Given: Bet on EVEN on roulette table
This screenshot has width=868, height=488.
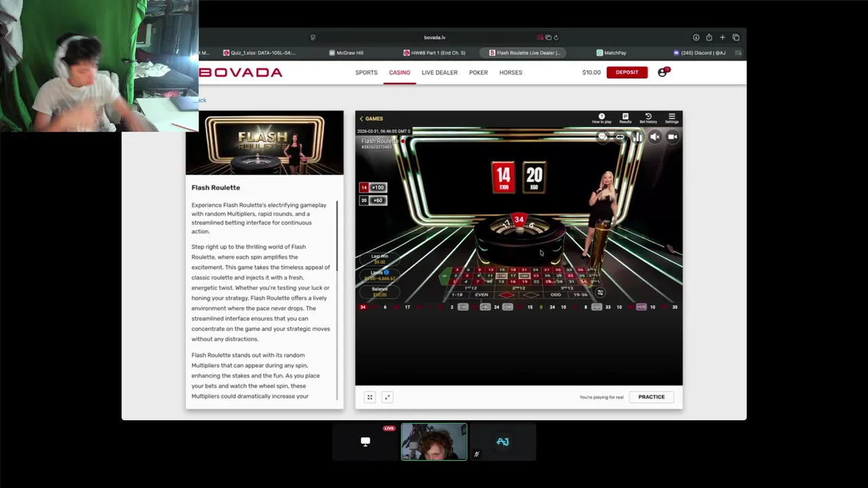Looking at the screenshot, I should click(481, 295).
